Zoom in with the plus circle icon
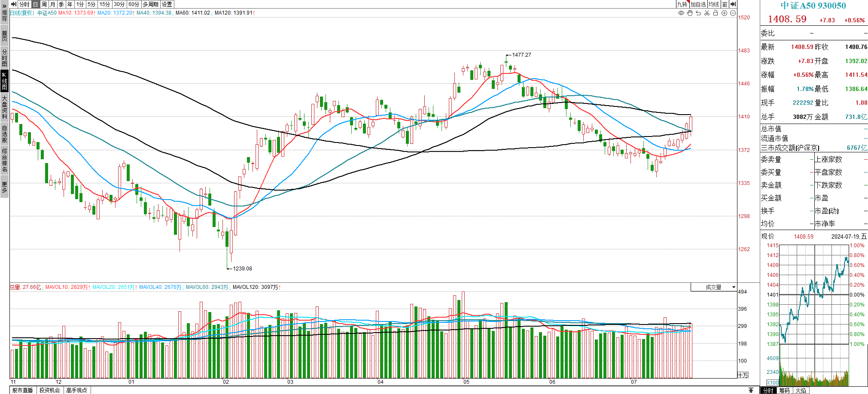868x394 pixels. point(724,13)
